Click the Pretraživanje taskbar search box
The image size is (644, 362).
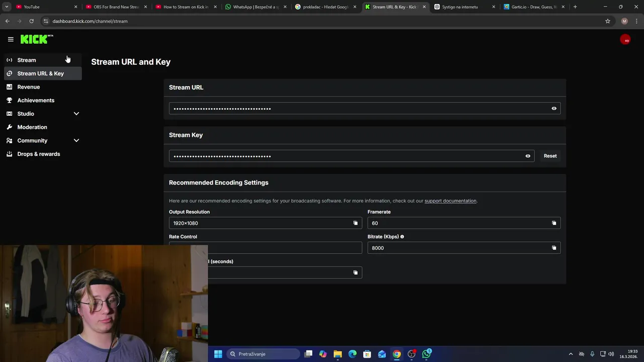pyautogui.click(x=262, y=354)
